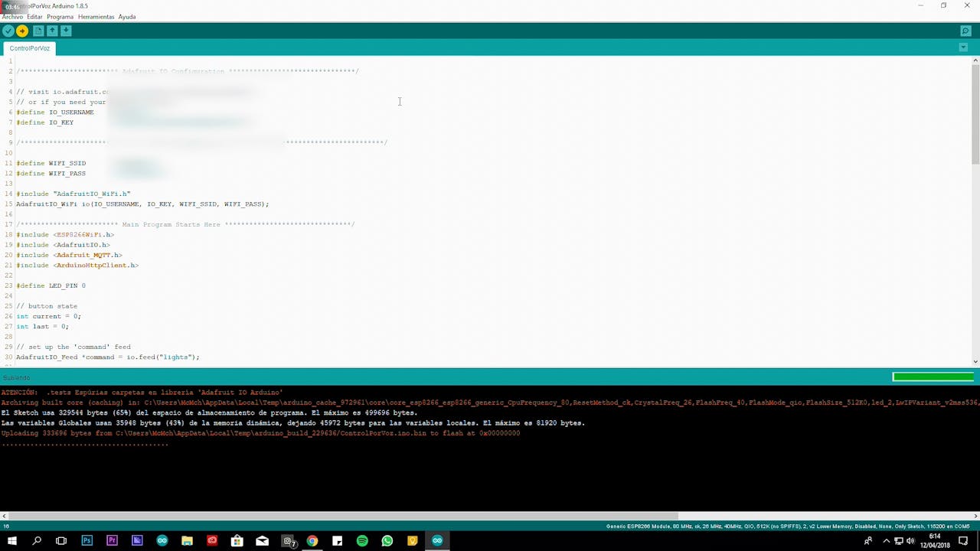
Task: Click the AdafruitIO_WiFi.h include line
Action: click(73, 194)
